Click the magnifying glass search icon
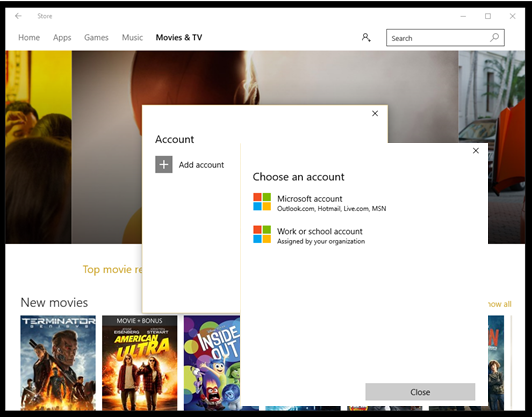Viewport: 532px width, 417px height. tap(494, 37)
